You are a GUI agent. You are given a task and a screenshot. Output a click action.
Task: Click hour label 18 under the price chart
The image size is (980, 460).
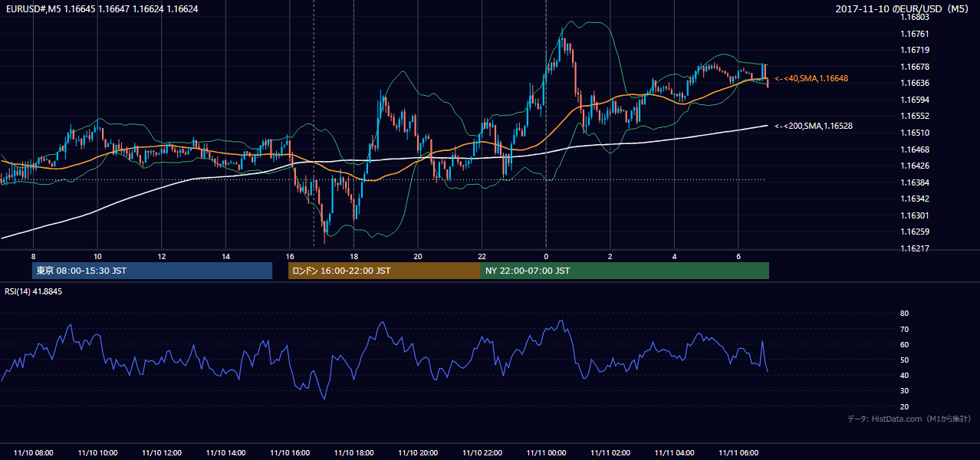[x=354, y=256]
